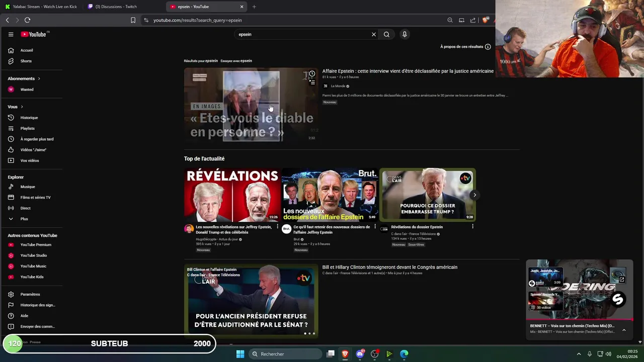Image resolution: width=644 pixels, height=362 pixels.
Task: Bookmark this page in the address bar
Action: (133, 20)
